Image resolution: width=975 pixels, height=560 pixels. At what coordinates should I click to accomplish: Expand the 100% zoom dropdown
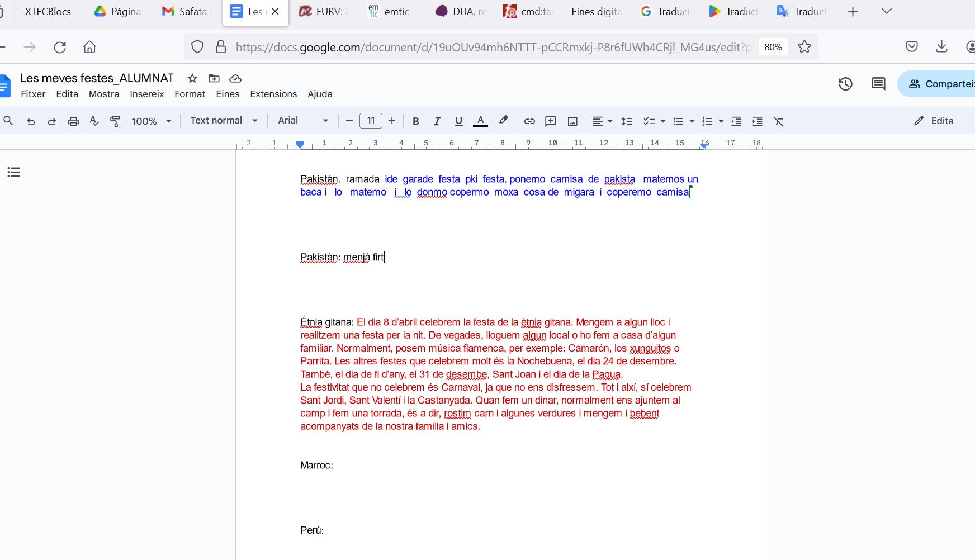pos(151,121)
